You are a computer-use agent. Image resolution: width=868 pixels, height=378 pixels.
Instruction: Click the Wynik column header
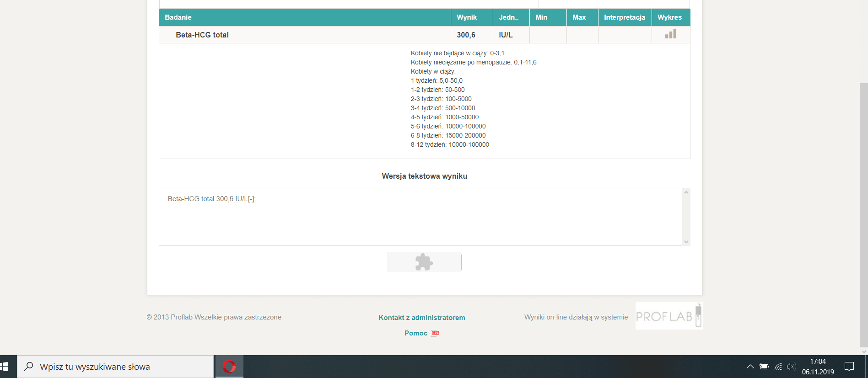[467, 17]
